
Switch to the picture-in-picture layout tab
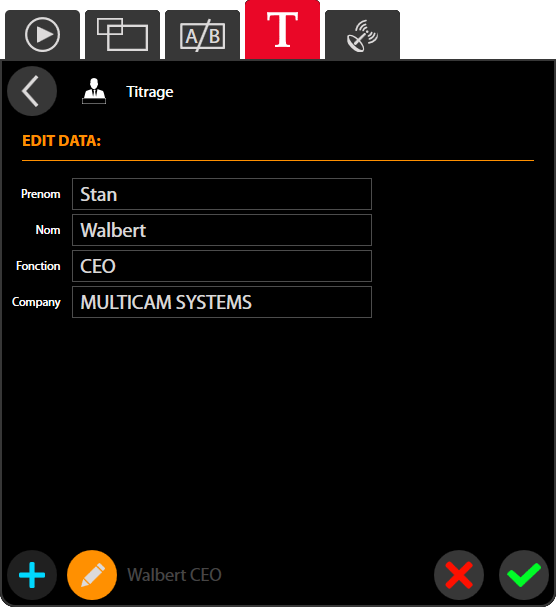122,35
